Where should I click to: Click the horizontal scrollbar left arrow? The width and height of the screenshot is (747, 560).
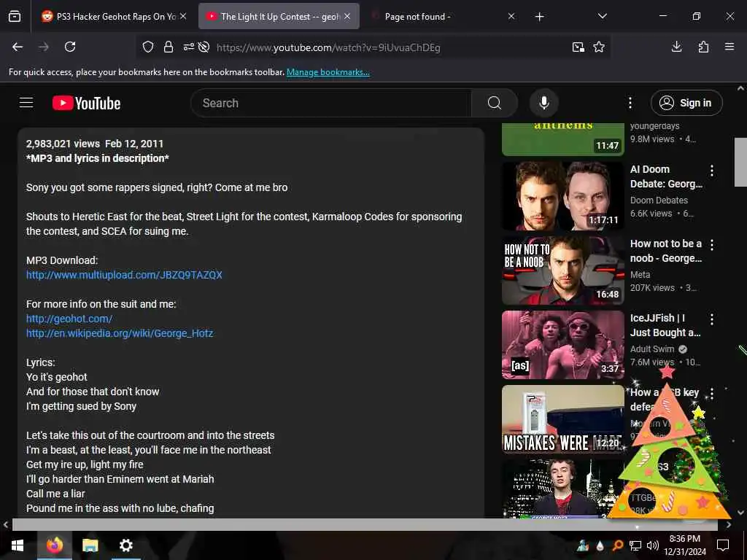[x=5, y=525]
